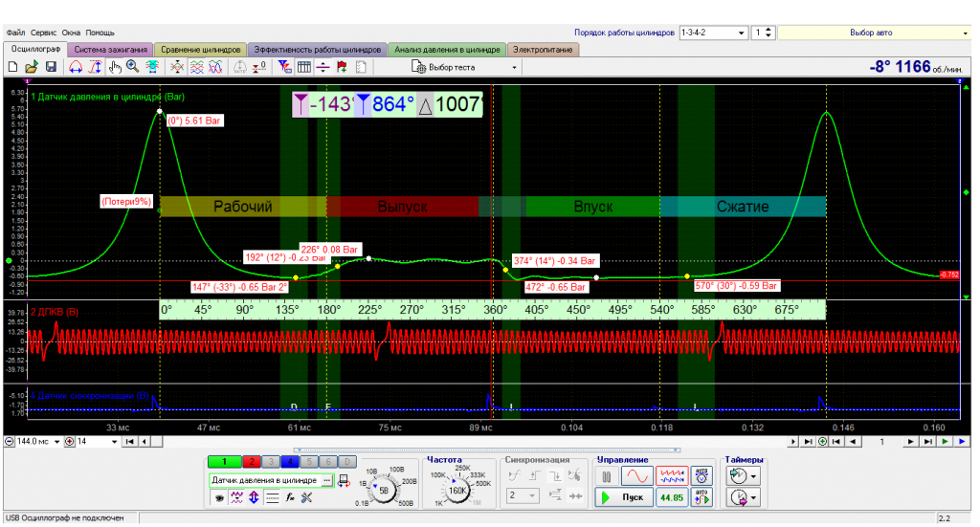Viewport: 980px width, 527px height.
Task: Select the vertical measurement ruler tool
Action: [x=95, y=67]
